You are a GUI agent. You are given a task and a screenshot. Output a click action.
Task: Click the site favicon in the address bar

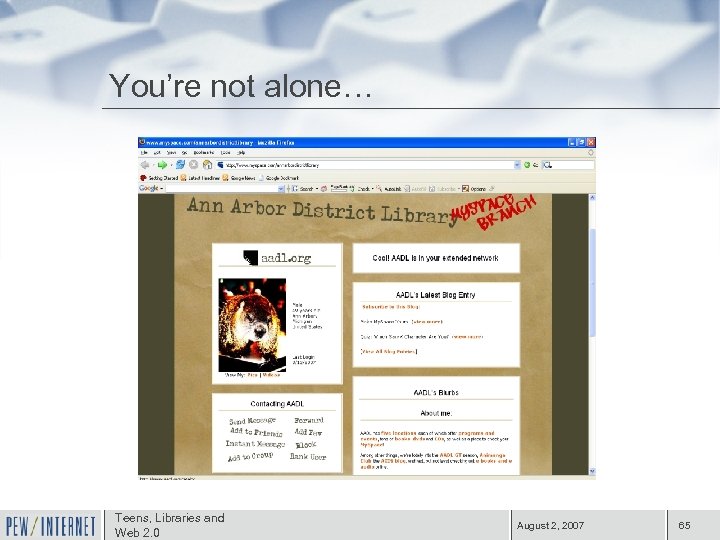click(220, 165)
